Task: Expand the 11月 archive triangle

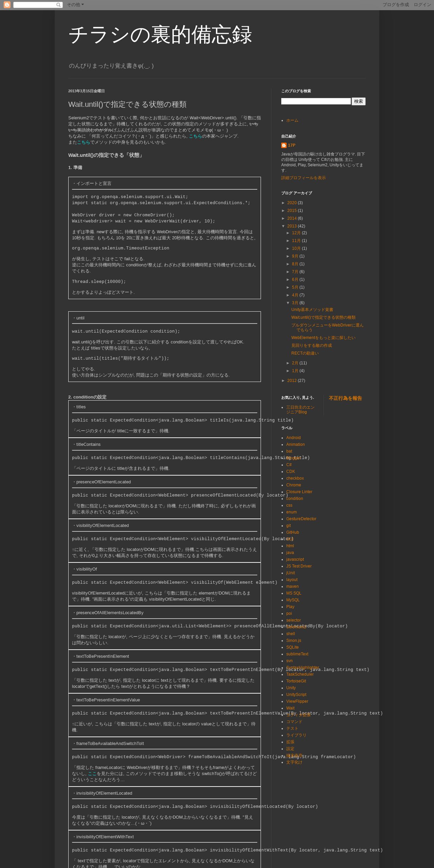Action: 288,241
